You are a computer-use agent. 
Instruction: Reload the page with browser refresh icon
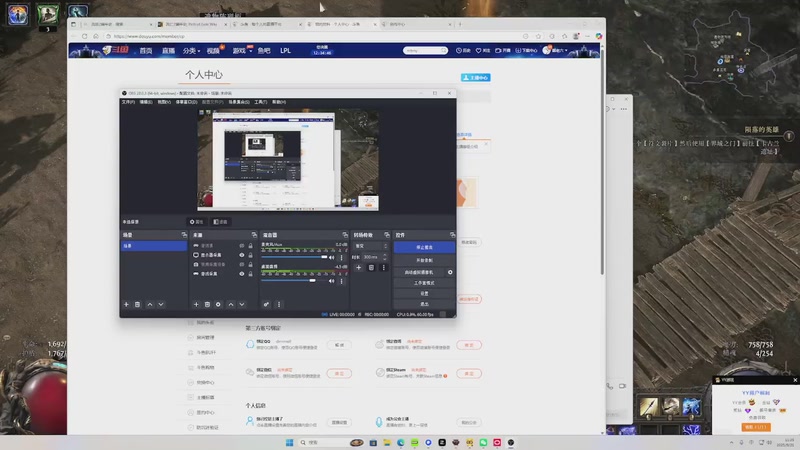point(85,36)
